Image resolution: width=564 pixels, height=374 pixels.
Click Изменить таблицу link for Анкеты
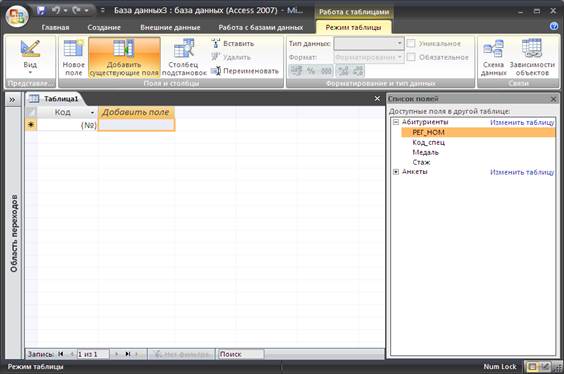pos(522,172)
